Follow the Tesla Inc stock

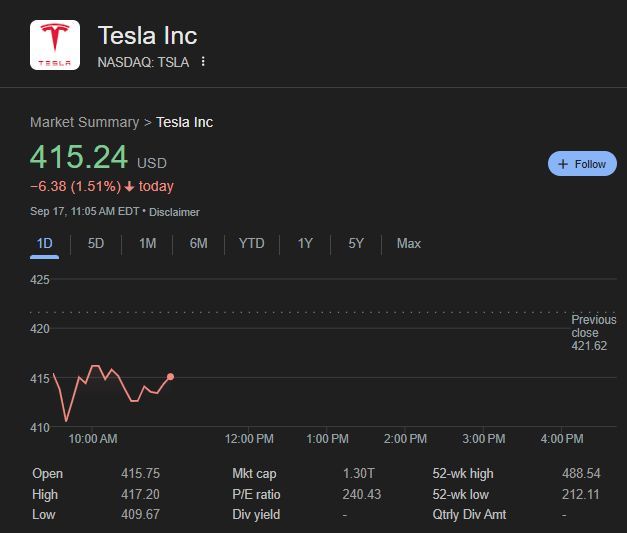pos(582,164)
